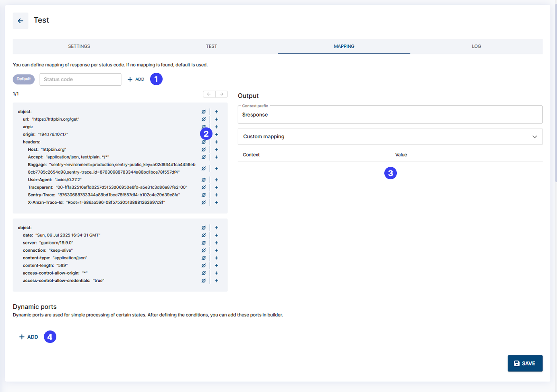Save the mapping configuration
The image size is (557, 392).
point(525,363)
